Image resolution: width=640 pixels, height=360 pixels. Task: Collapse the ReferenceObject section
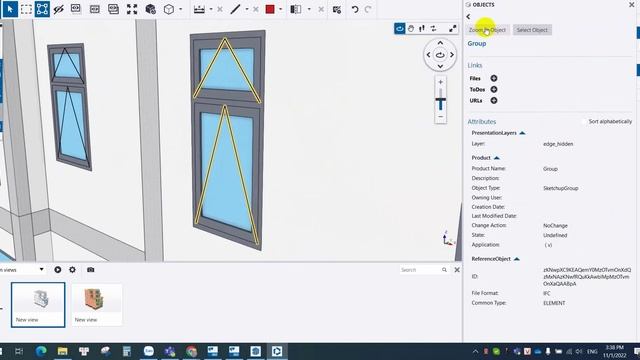tap(517, 259)
